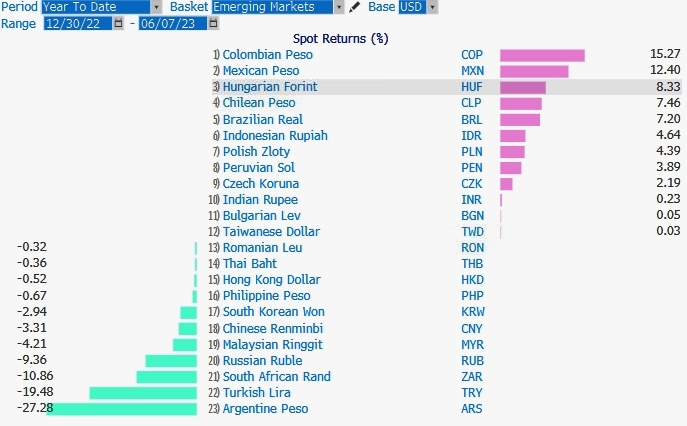
Task: Select the Hungarian Forint row
Action: click(269, 87)
